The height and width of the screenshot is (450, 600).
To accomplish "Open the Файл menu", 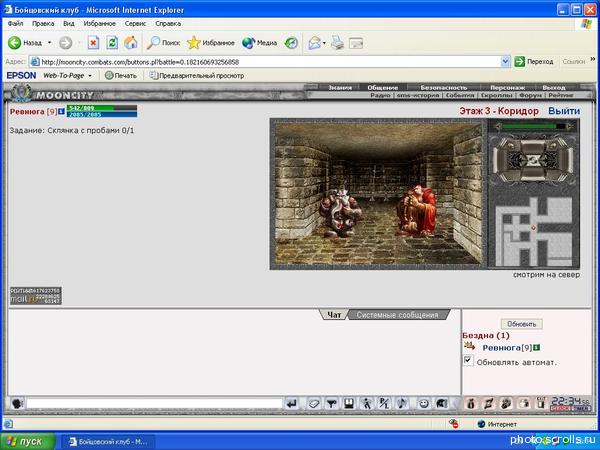I will coord(15,24).
